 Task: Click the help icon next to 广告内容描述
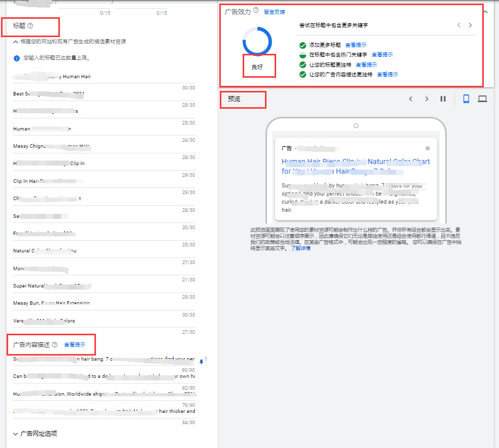click(54, 345)
